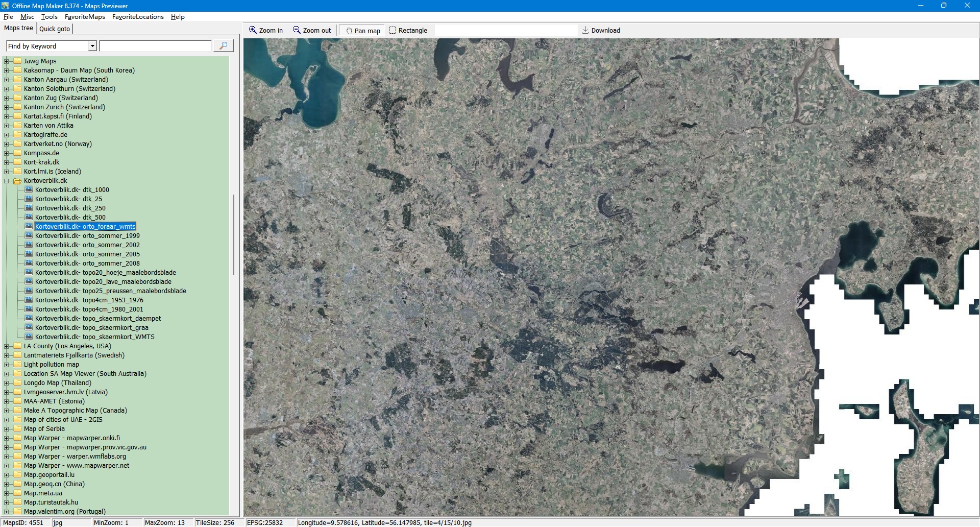This screenshot has height=527, width=980.
Task: Select the Pan map hand tool
Action: pos(349,31)
